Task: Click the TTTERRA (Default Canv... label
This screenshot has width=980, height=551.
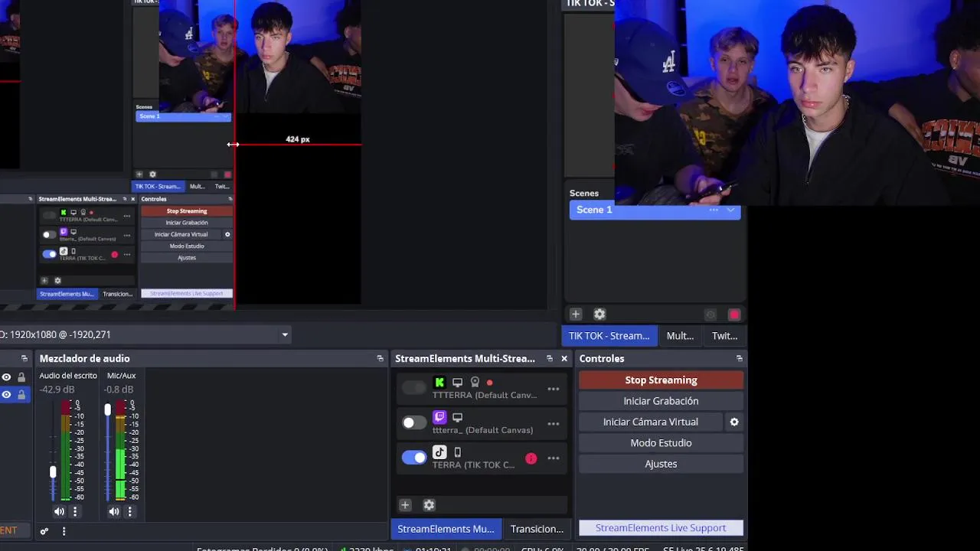Action: tap(485, 395)
